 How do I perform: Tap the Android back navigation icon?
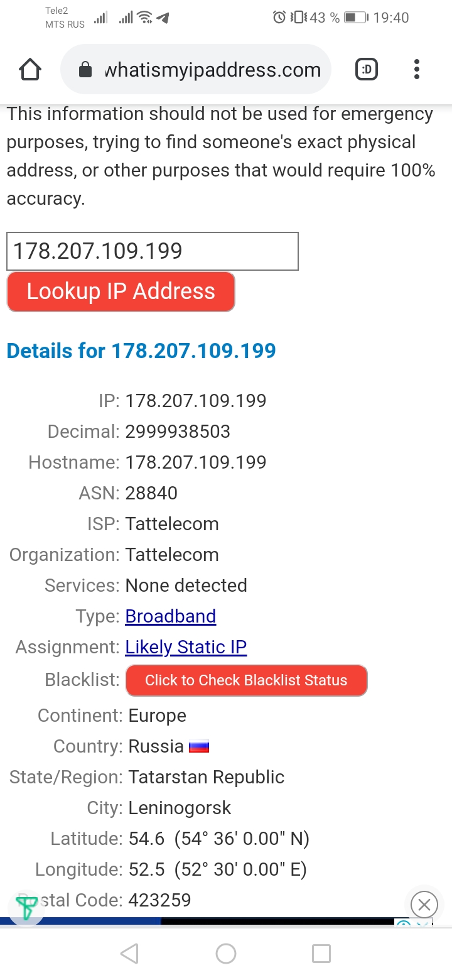click(129, 954)
